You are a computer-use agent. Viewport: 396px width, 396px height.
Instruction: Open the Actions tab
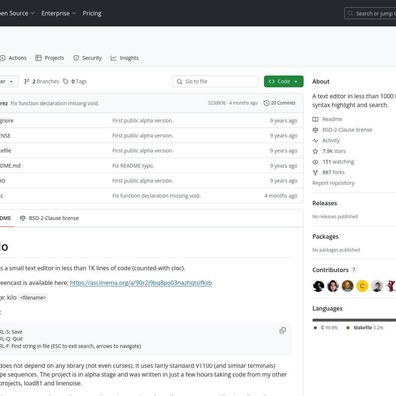[13, 58]
